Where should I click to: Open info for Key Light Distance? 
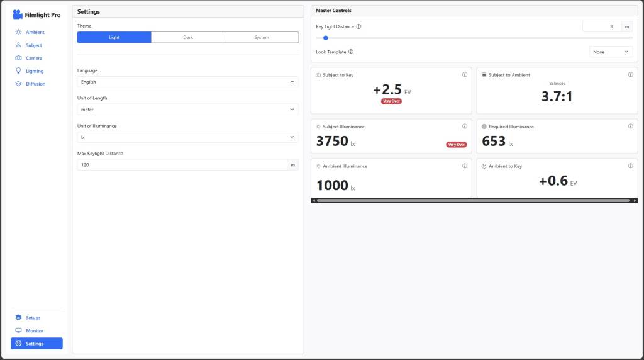point(358,26)
